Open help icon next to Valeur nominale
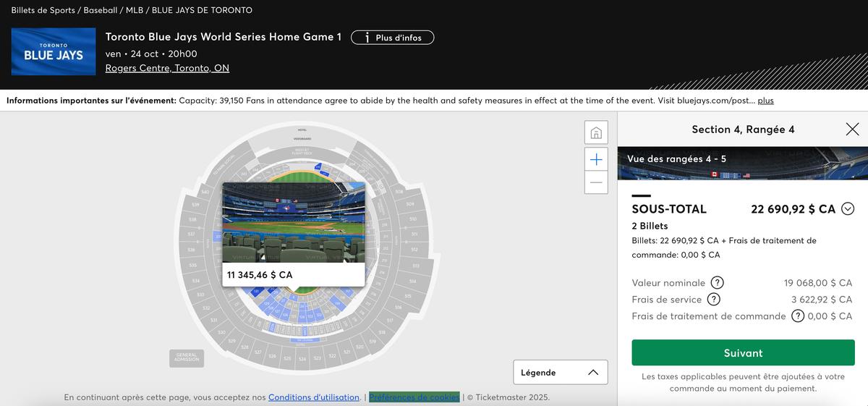The width and height of the screenshot is (868, 406). (717, 283)
